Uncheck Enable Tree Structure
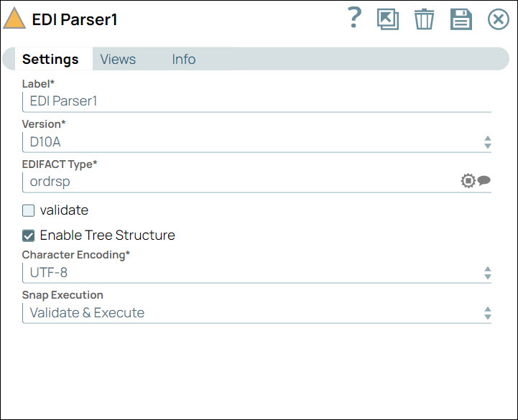Viewport: 518px width, 420px height. click(29, 235)
